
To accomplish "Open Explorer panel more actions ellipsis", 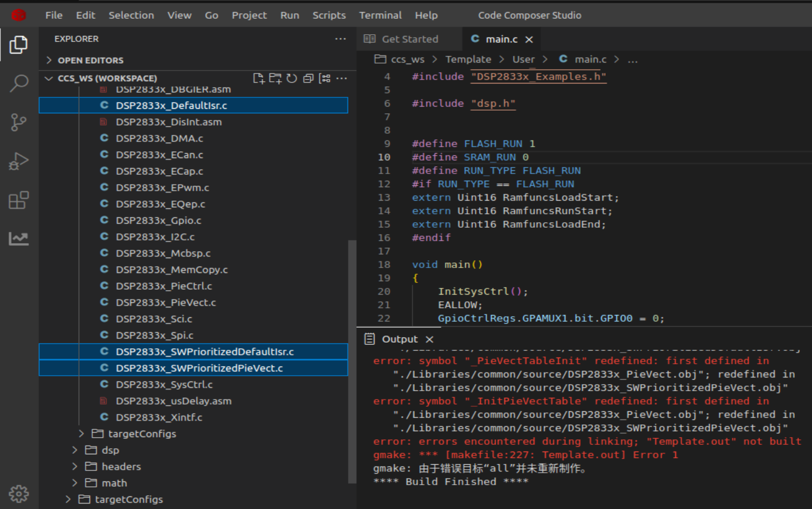I will (x=341, y=39).
